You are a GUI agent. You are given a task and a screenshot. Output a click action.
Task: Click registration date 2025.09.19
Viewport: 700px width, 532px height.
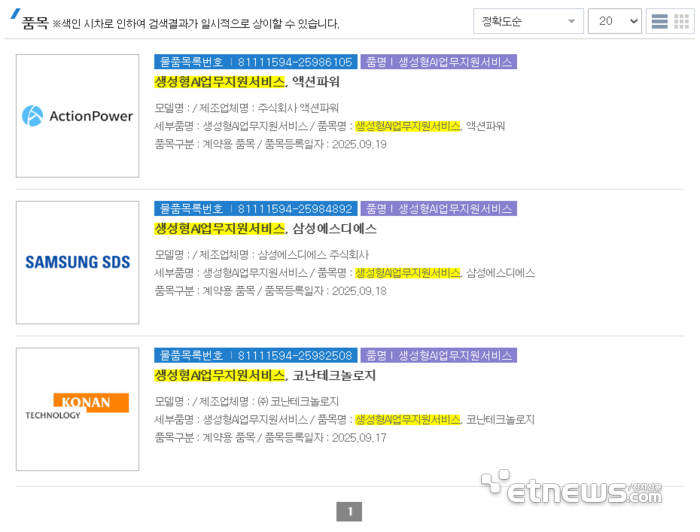coord(359,145)
